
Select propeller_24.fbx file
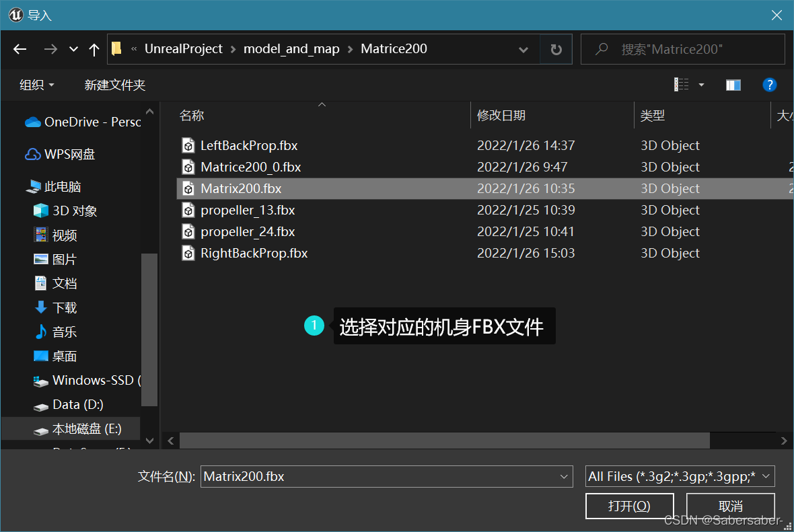click(248, 231)
